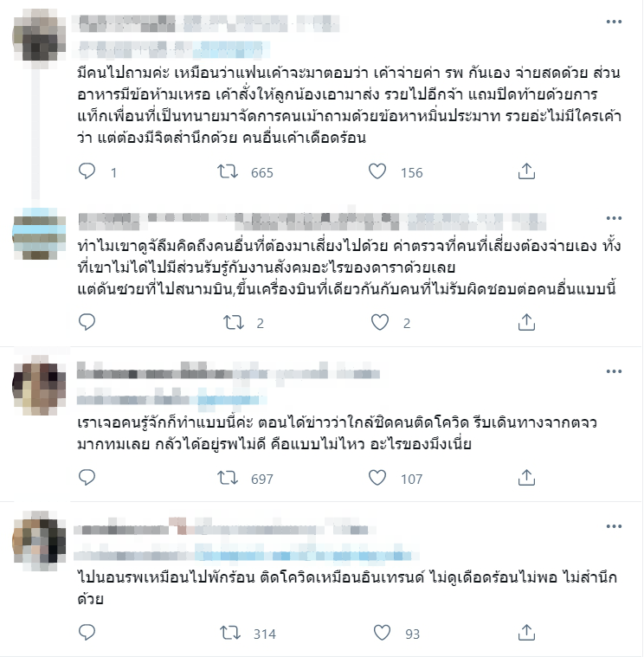Image resolution: width=644 pixels, height=657 pixels.
Task: Like the tweet with 107 likes
Action: (x=377, y=478)
